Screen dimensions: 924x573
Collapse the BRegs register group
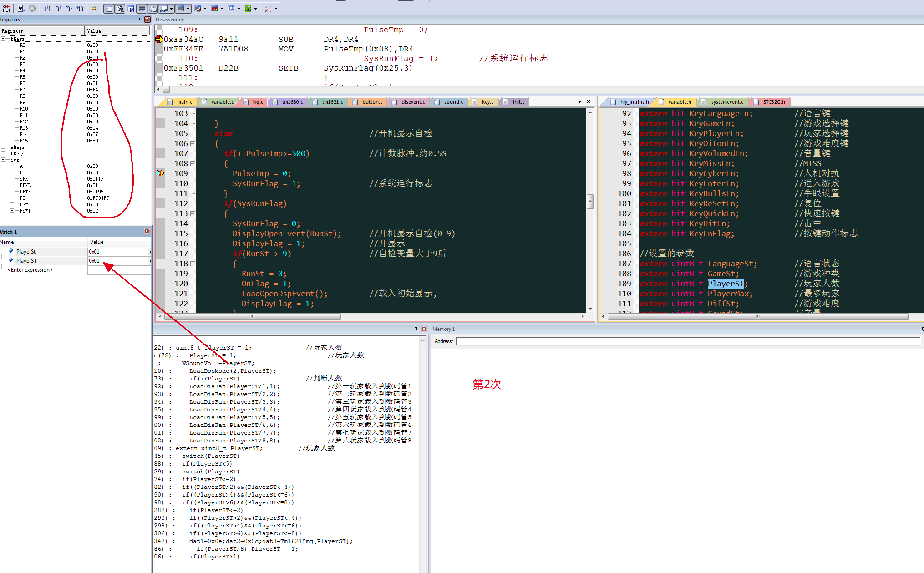(x=3, y=39)
